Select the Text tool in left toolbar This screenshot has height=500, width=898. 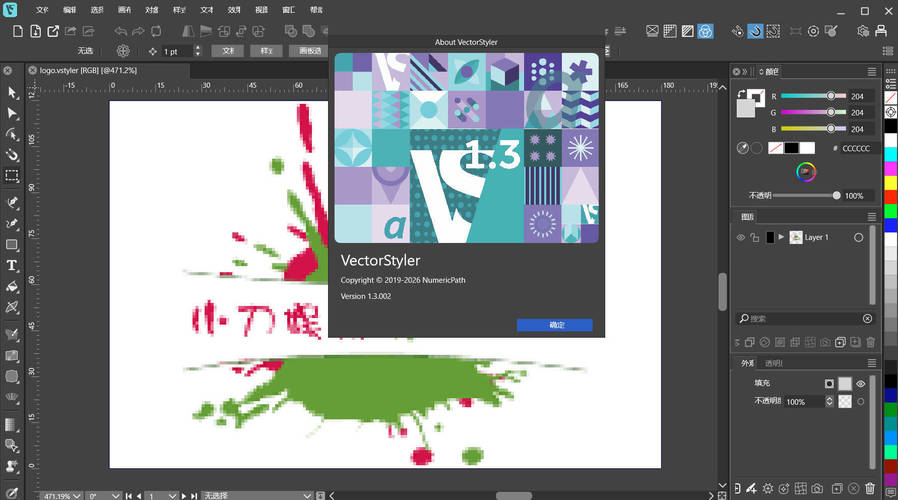12,265
